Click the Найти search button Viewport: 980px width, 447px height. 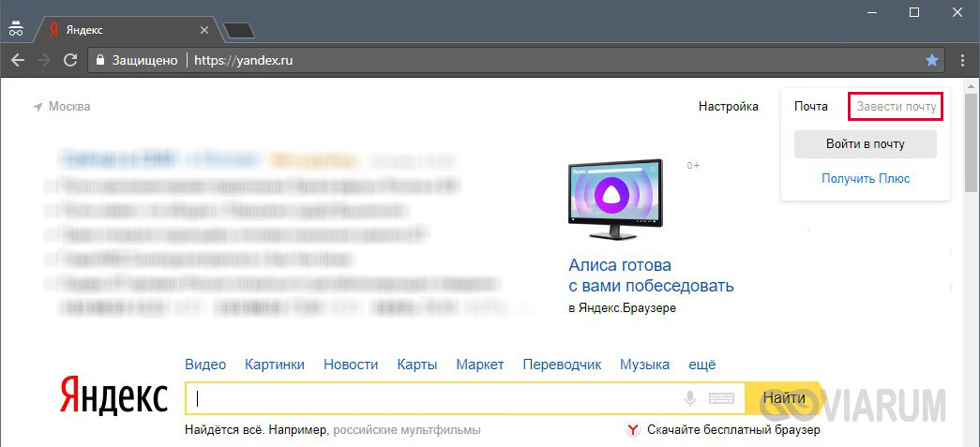(784, 398)
